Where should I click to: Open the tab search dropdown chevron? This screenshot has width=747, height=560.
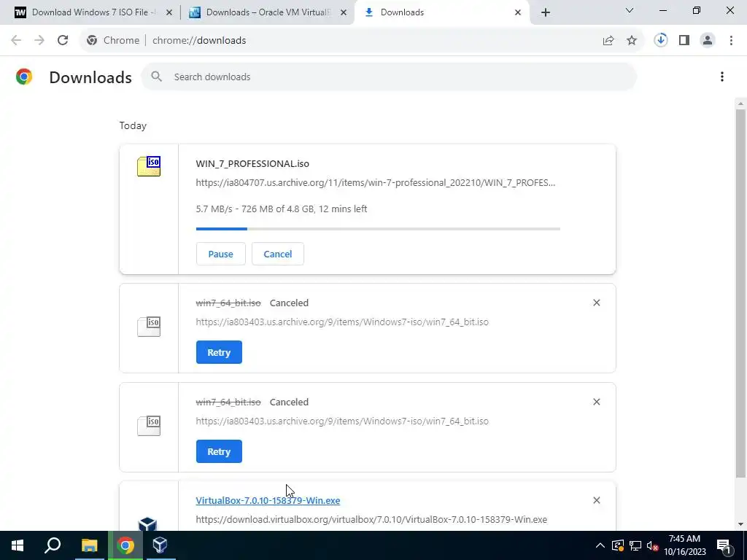click(x=630, y=10)
